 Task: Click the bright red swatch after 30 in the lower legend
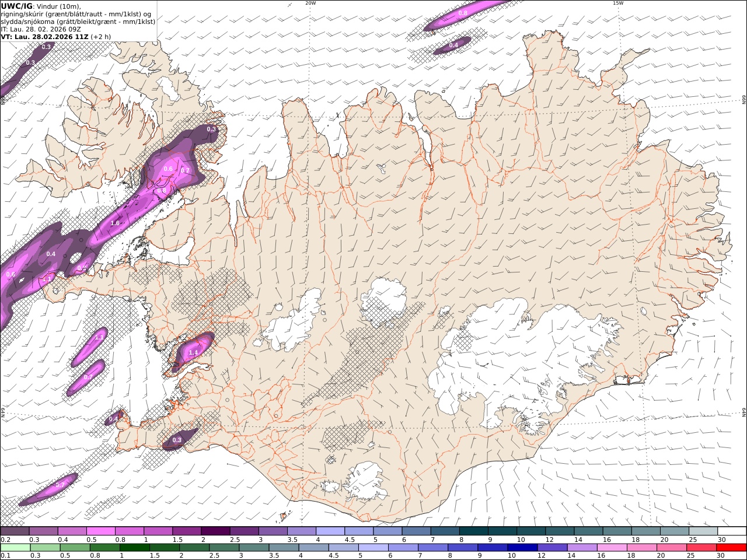click(x=731, y=548)
